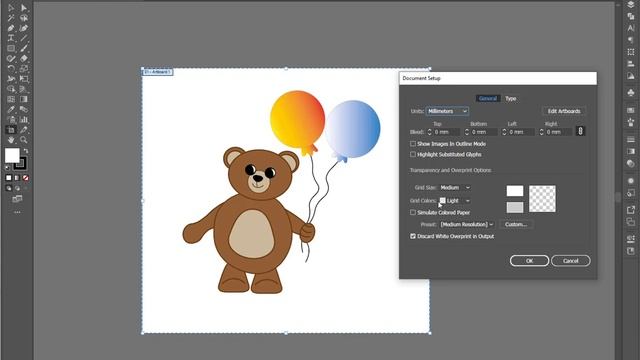Choose the Lasso tool
This screenshot has width=640, height=360.
[x=24, y=18]
